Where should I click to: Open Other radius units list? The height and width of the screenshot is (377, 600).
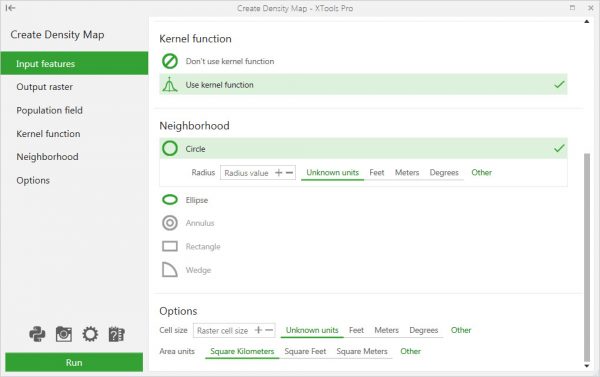click(x=481, y=173)
